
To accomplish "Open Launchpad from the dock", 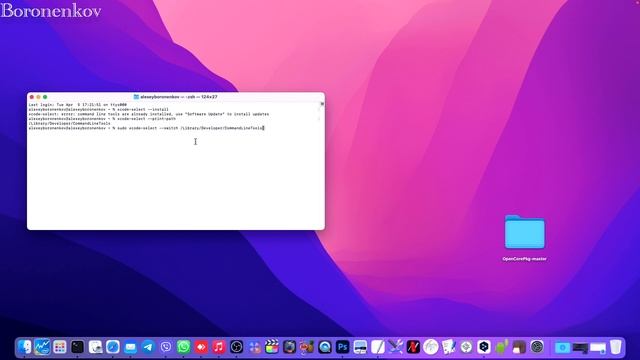I will pyautogui.click(x=60, y=347).
